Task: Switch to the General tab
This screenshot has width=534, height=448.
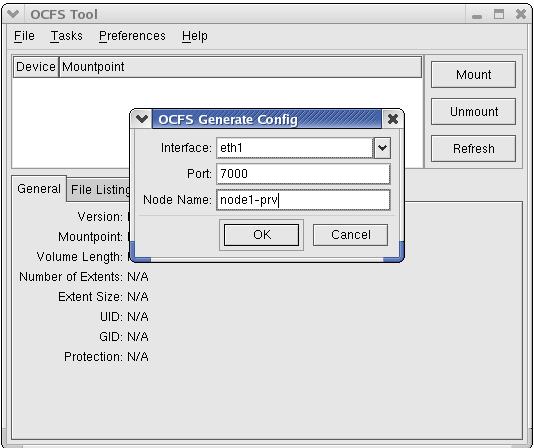Action: [39, 189]
